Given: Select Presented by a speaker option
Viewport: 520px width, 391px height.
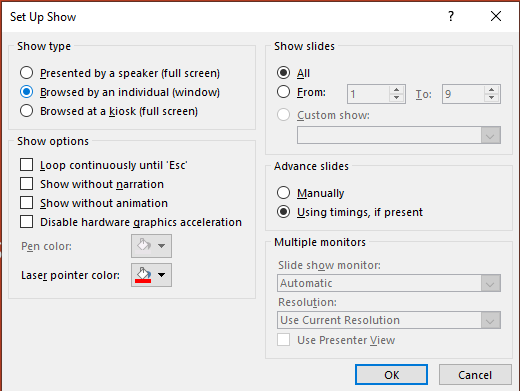Looking at the screenshot, I should 26,73.
